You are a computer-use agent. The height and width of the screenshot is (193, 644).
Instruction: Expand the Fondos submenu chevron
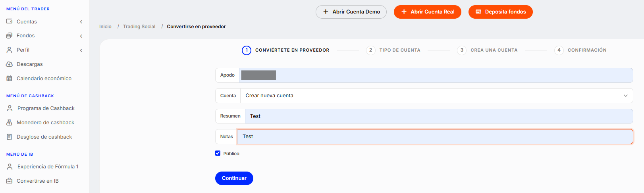click(x=81, y=36)
